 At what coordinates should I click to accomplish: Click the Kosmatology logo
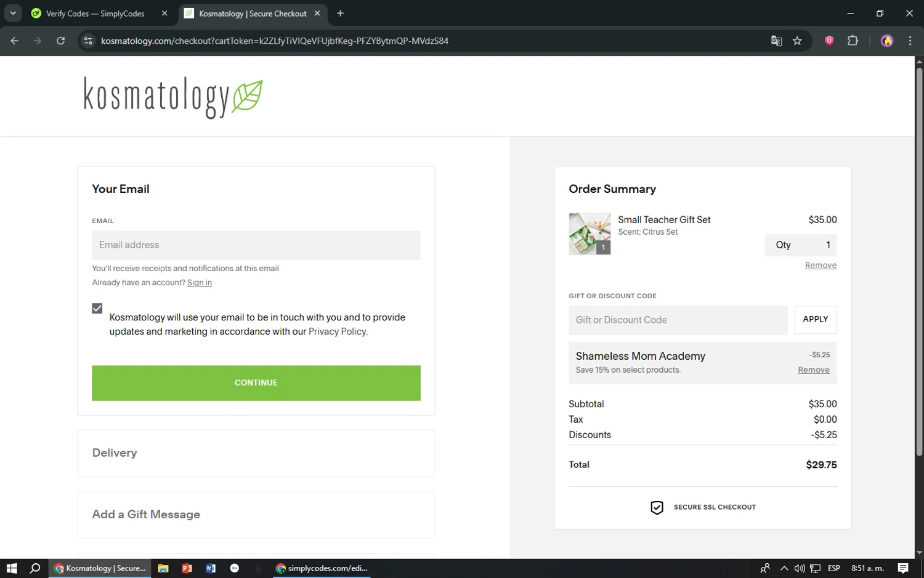coord(173,97)
